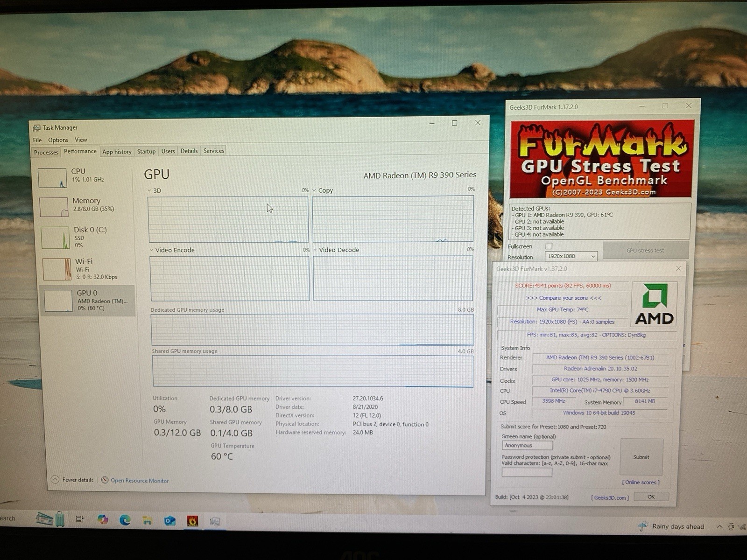Switch to the Processes tab
Image resolution: width=747 pixels, height=560 pixels.
point(46,152)
